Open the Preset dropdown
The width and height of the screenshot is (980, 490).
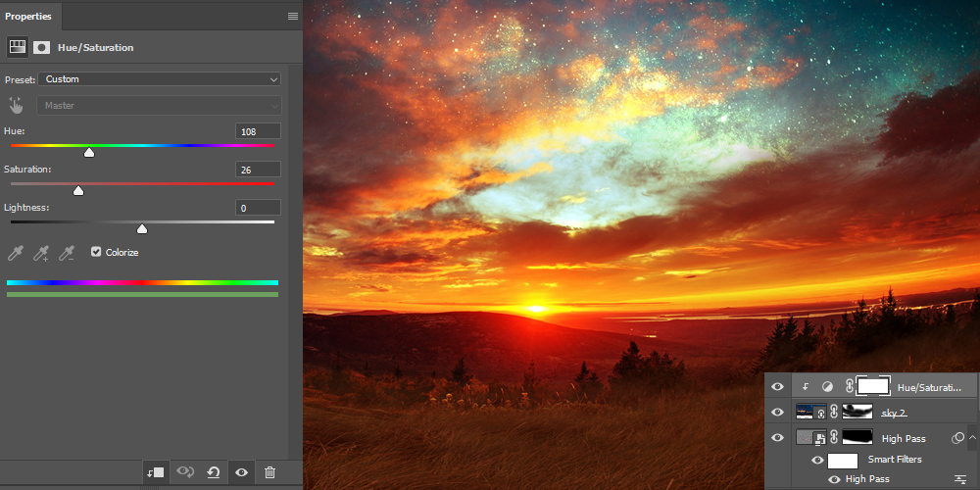click(160, 79)
